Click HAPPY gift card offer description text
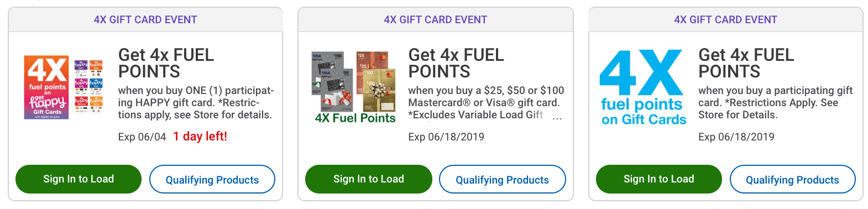Viewport: 868px width, 209px height. tap(196, 103)
